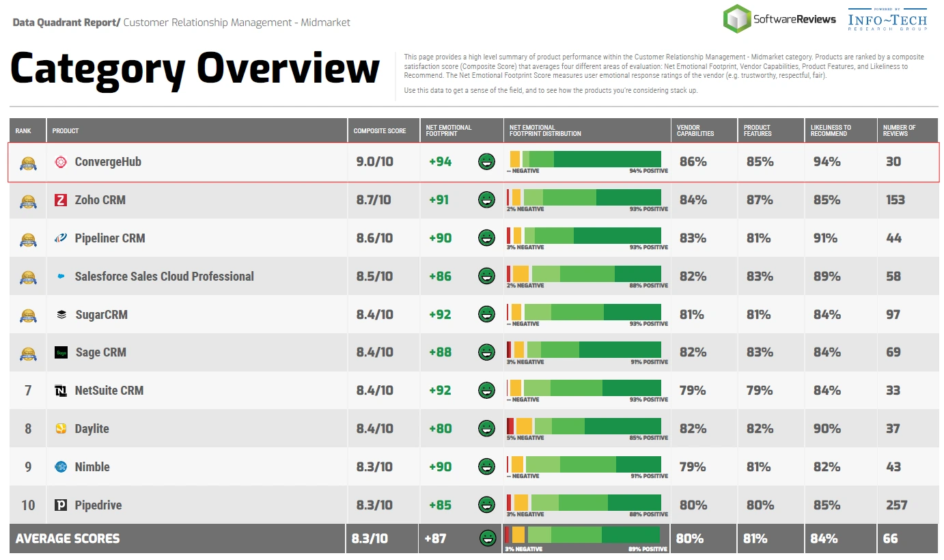This screenshot has width=944, height=560.
Task: Click Sage CRM's gold medal badge
Action: [x=28, y=353]
